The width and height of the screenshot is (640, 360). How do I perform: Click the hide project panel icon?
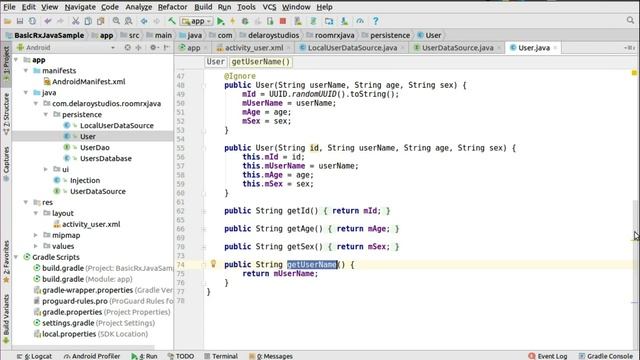(167, 48)
